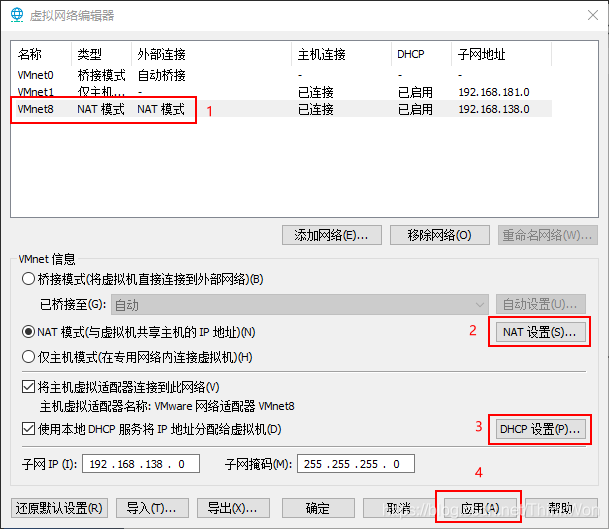Image resolution: width=609 pixels, height=529 pixels.
Task: Click the 自动设置(U)... button
Action: pyautogui.click(x=541, y=304)
